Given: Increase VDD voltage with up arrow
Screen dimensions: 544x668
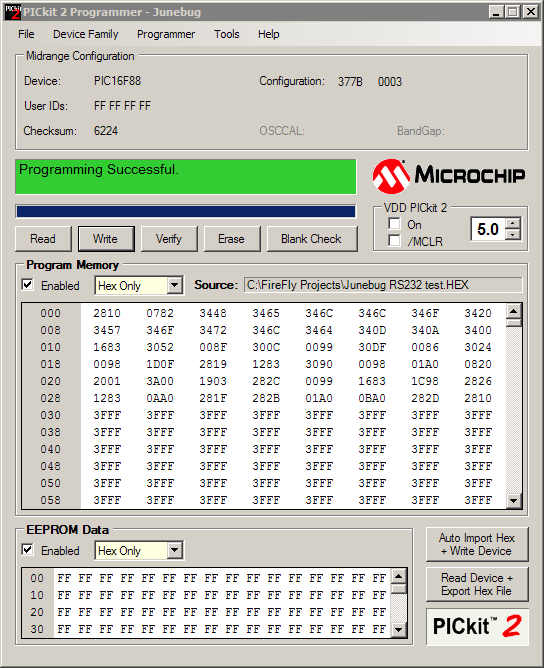Looking at the screenshot, I should [x=514, y=224].
